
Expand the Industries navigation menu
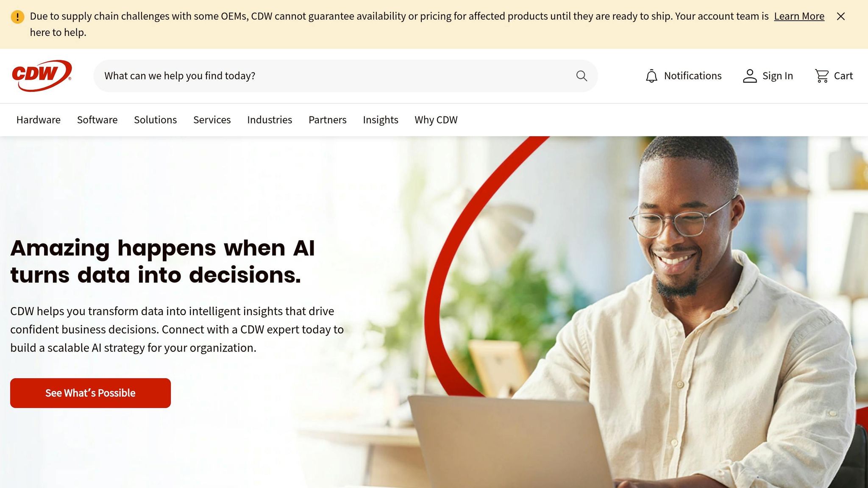click(270, 120)
